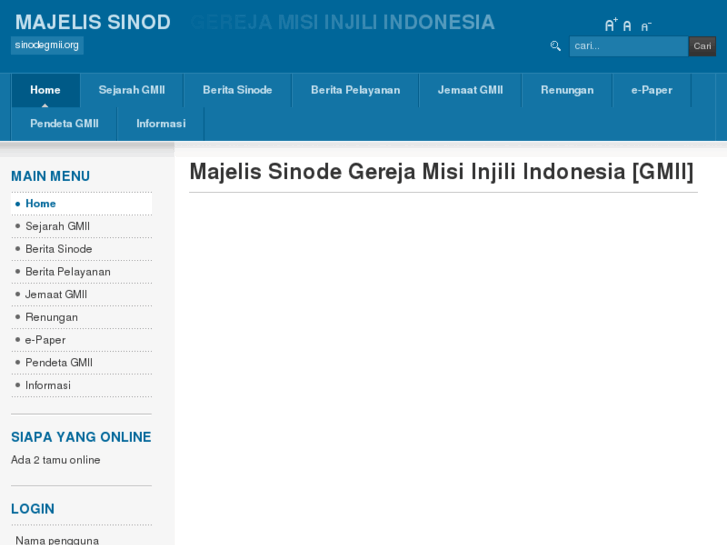Decrease font size with A- icon
Viewport: 727px width, 545px height.
[646, 26]
